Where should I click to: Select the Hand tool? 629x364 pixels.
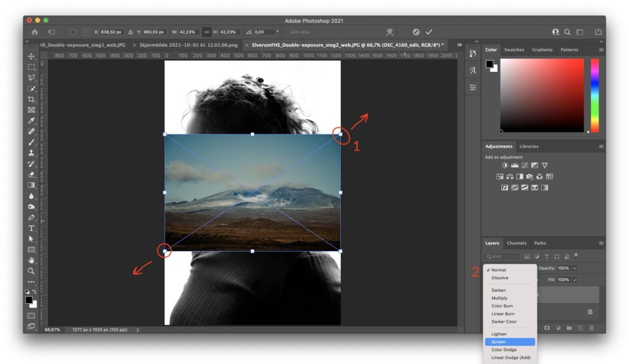[31, 260]
